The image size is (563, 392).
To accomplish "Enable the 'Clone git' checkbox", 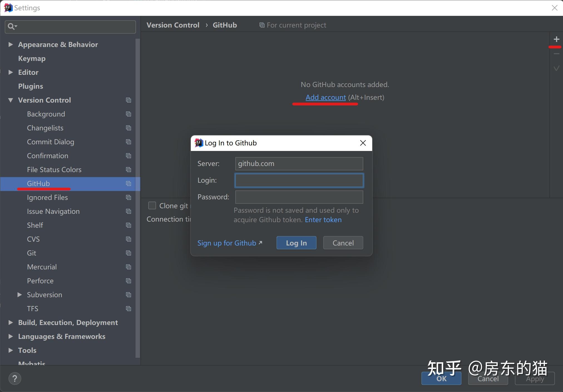I will click(152, 205).
